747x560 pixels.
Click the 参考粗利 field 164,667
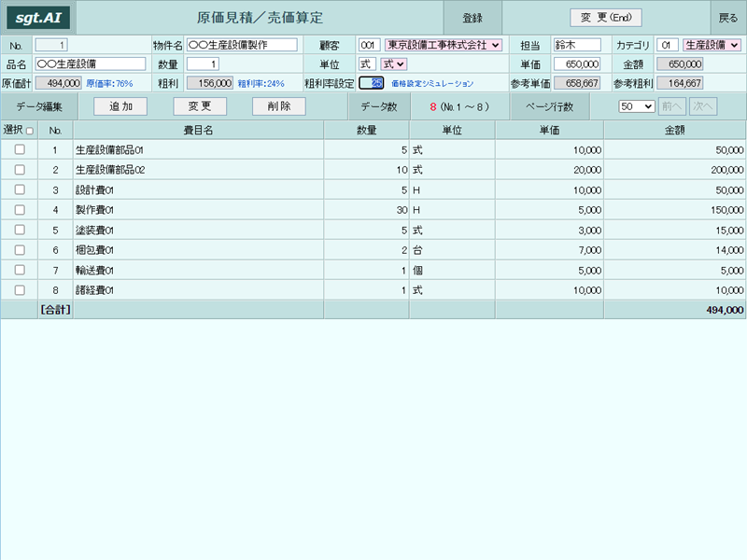[x=680, y=83]
